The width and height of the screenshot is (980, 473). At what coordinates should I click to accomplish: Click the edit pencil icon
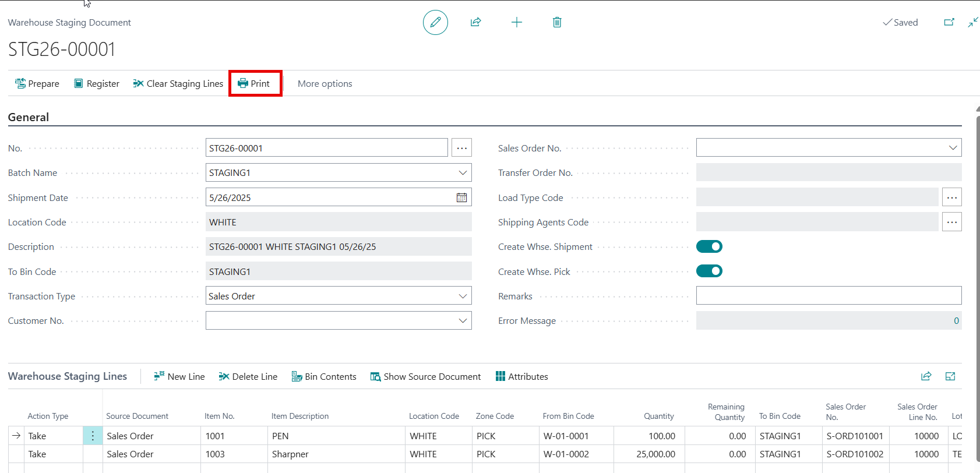(435, 23)
